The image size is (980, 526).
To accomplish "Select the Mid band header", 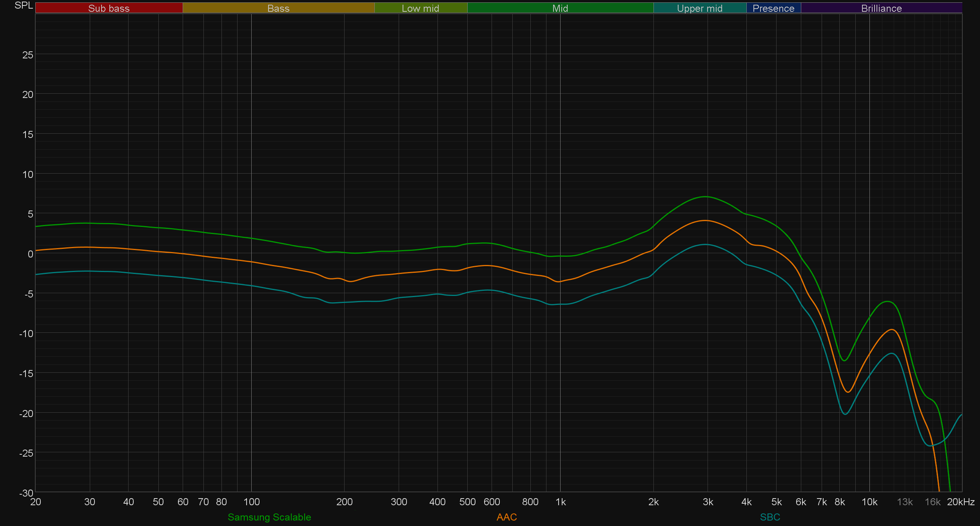I will tap(560, 8).
